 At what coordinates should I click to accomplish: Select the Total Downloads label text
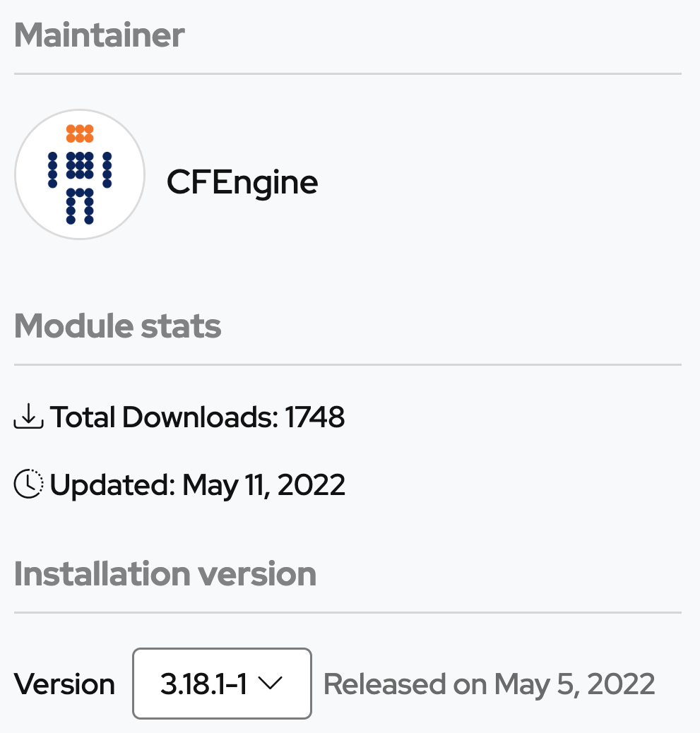coord(165,417)
